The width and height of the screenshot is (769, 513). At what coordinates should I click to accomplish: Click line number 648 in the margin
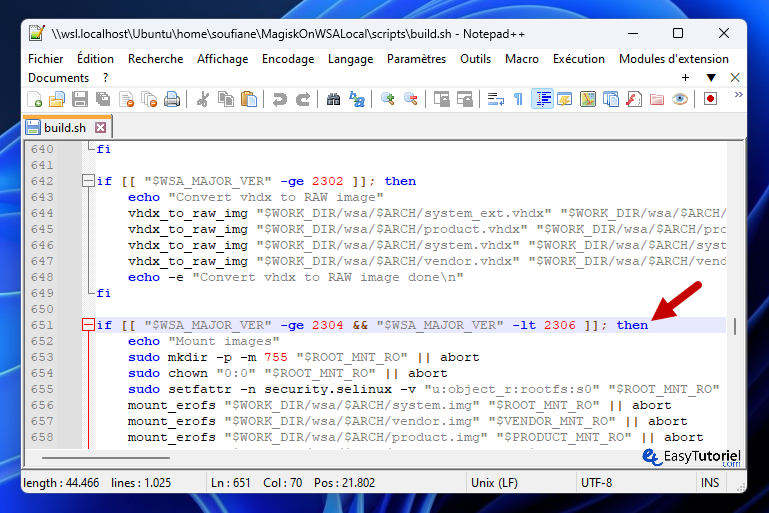42,278
